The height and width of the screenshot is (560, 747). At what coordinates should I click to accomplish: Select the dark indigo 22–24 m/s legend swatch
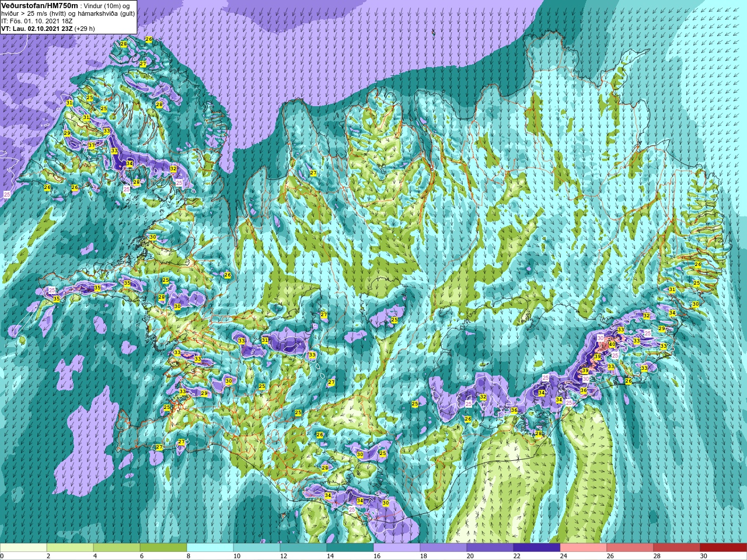pyautogui.click(x=537, y=548)
